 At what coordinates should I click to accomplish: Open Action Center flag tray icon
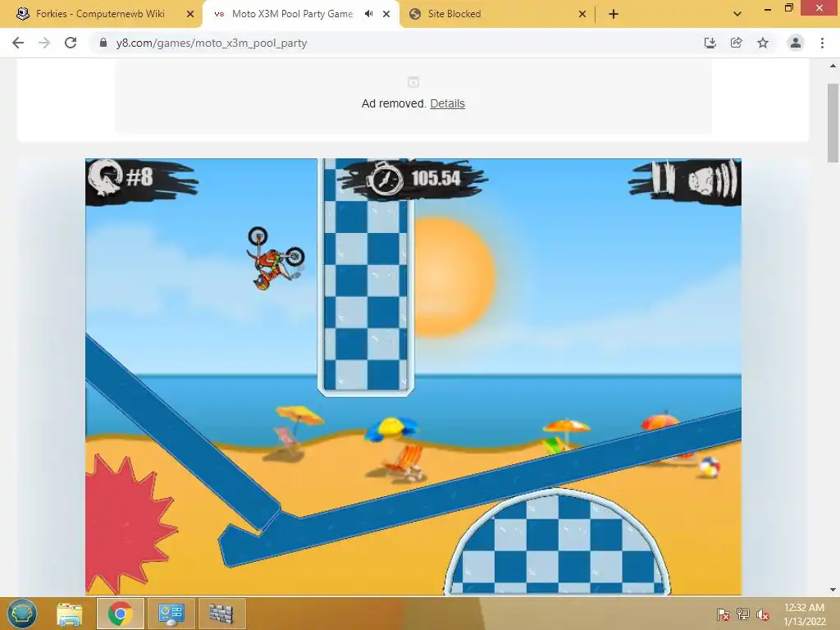point(723,614)
